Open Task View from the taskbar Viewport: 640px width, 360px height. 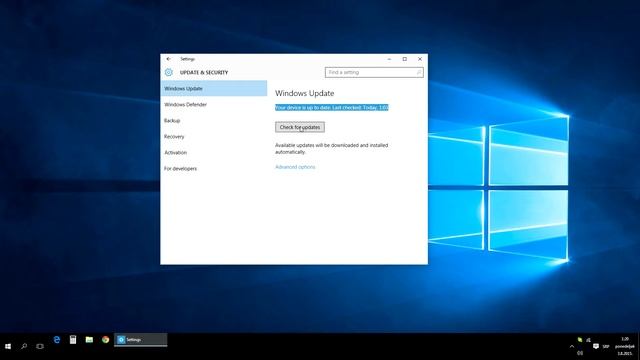tap(40, 346)
